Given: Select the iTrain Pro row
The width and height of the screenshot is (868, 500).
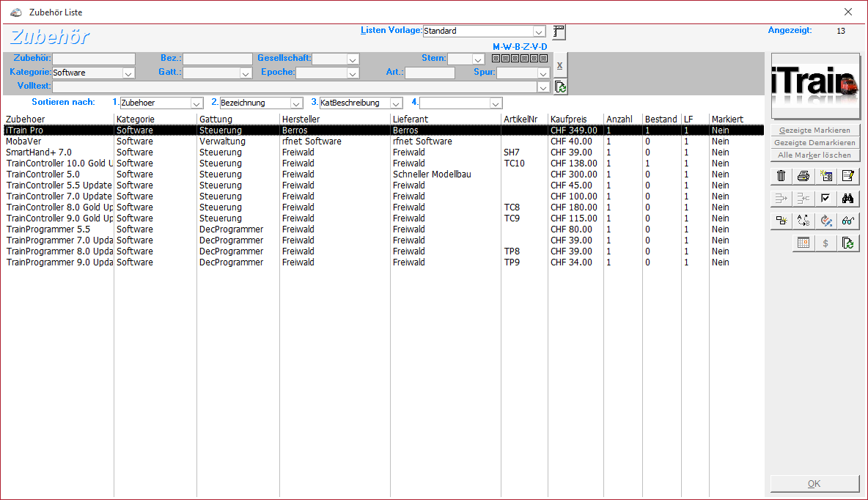Looking at the screenshot, I should pyautogui.click(x=383, y=130).
